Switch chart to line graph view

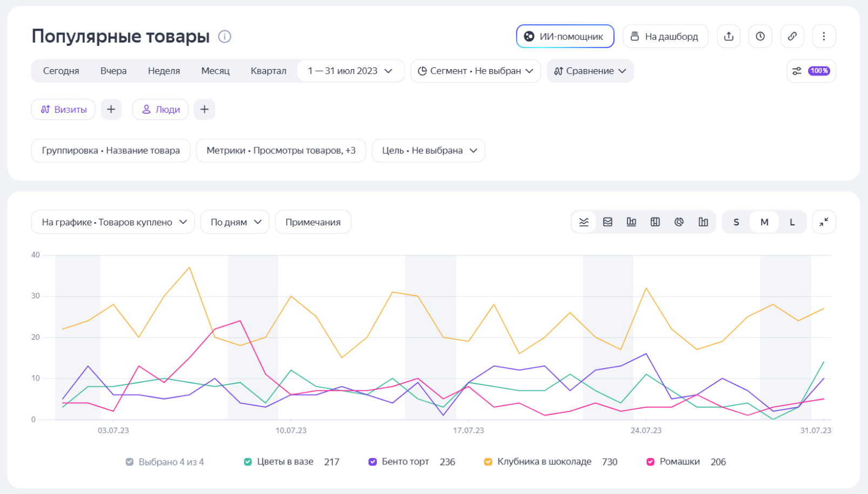click(584, 222)
